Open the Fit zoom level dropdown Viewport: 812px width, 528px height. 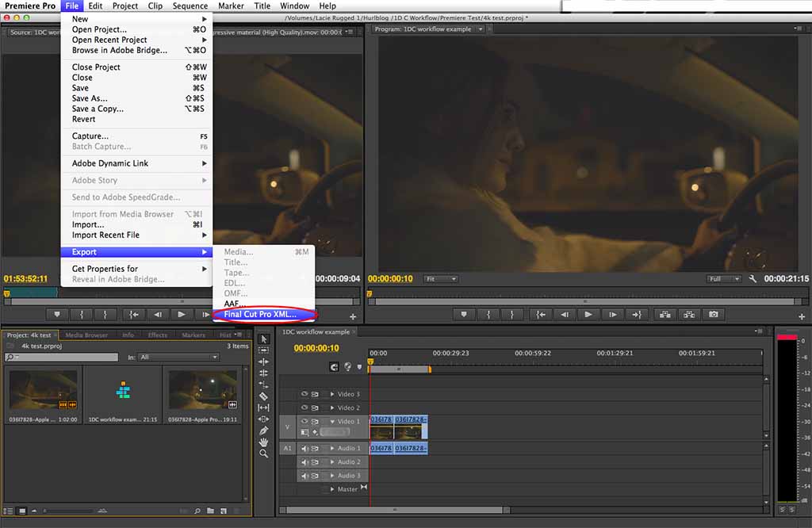pyautogui.click(x=441, y=279)
